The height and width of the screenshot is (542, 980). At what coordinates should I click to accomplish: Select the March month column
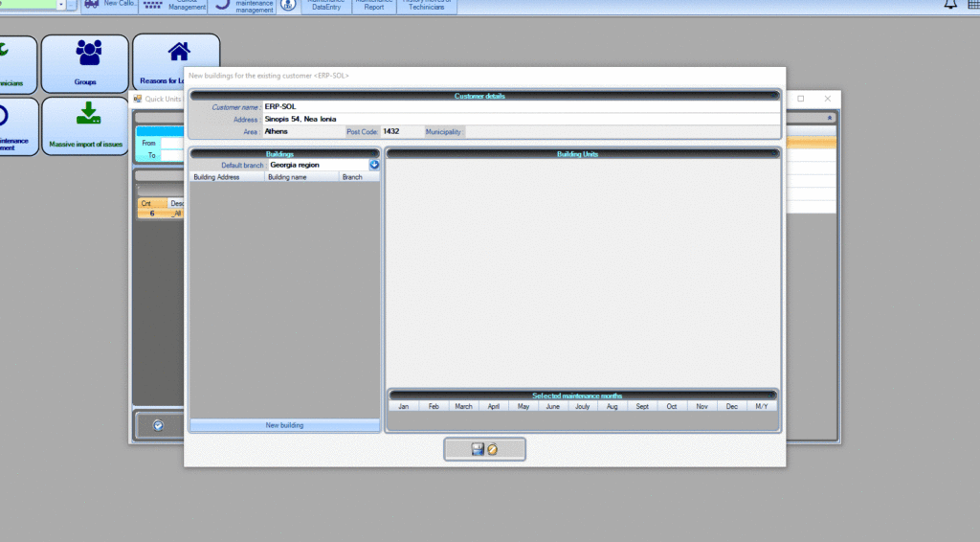[x=463, y=406]
